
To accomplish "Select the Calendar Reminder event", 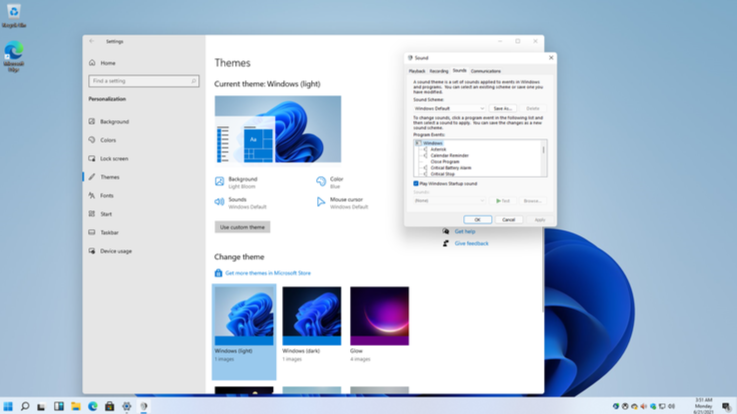I will 449,156.
